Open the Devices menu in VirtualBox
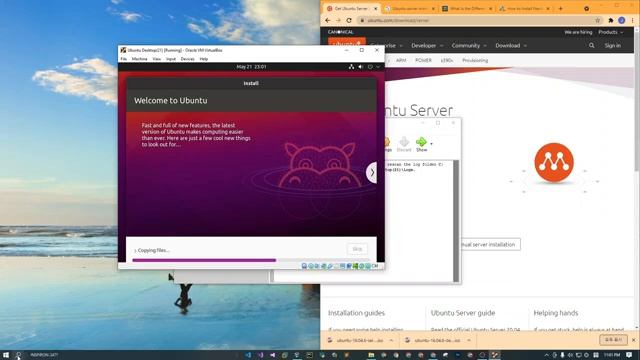 [x=187, y=59]
